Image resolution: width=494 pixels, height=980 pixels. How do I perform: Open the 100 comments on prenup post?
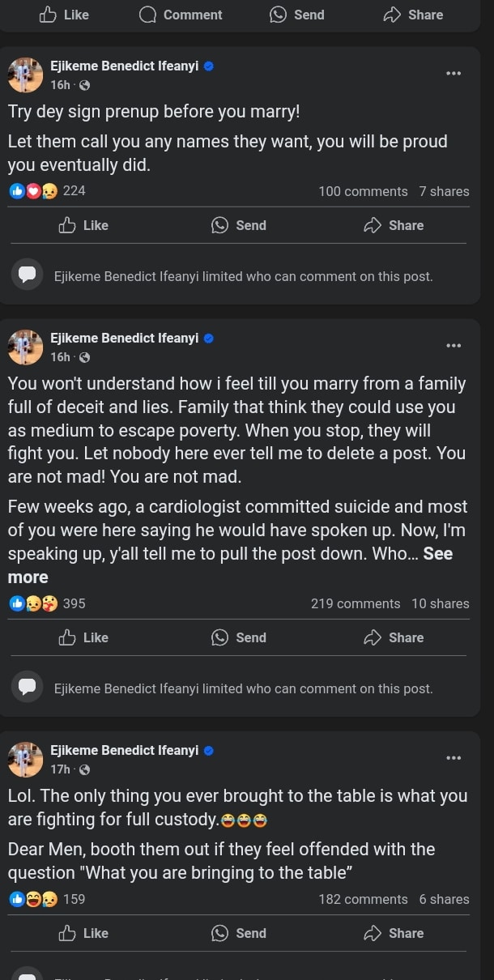[x=363, y=191]
